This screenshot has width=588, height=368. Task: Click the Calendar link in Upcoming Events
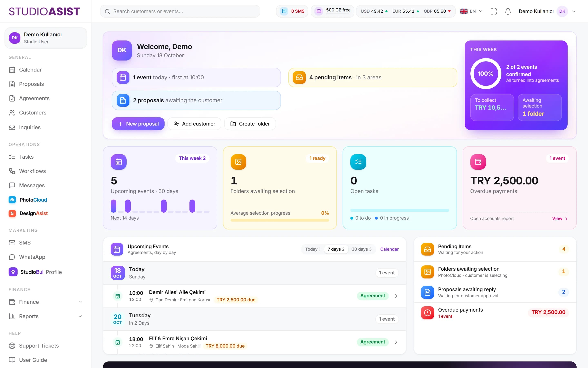click(x=389, y=249)
